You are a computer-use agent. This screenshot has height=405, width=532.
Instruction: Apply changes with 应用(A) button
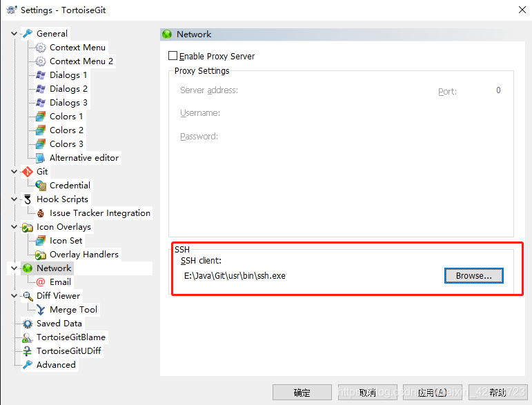pyautogui.click(x=433, y=393)
